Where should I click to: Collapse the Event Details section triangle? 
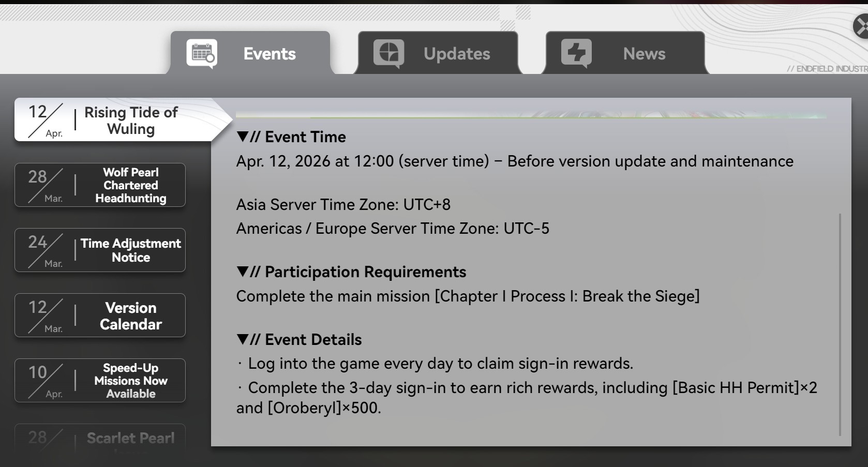(x=243, y=339)
